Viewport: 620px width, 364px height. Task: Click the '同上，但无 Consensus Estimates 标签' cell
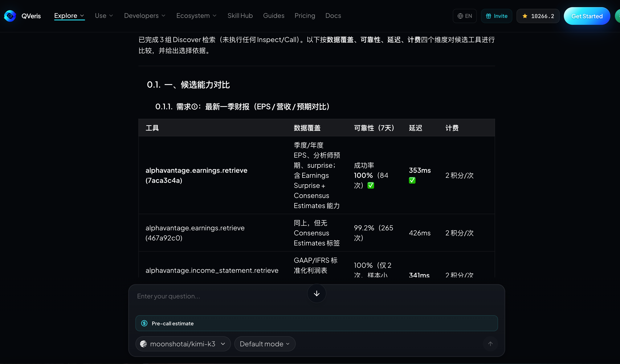pos(317,233)
